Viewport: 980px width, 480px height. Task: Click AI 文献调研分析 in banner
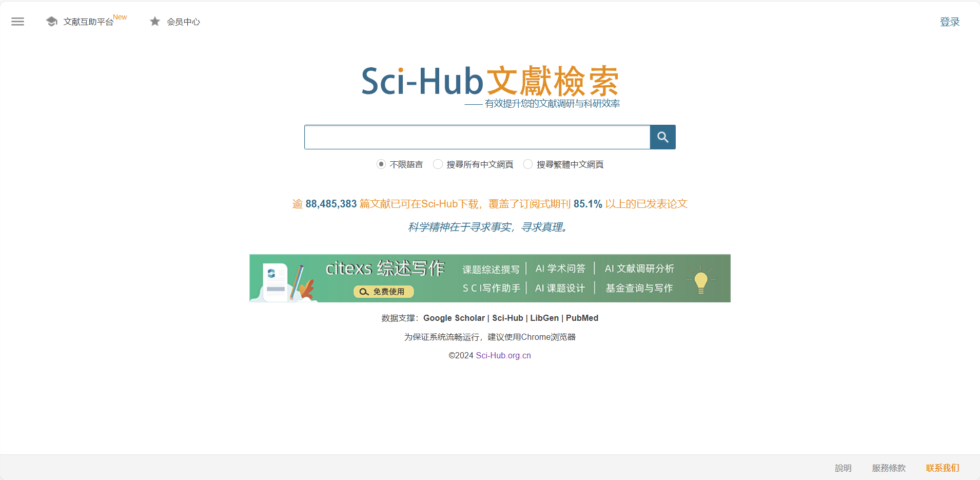pyautogui.click(x=639, y=268)
